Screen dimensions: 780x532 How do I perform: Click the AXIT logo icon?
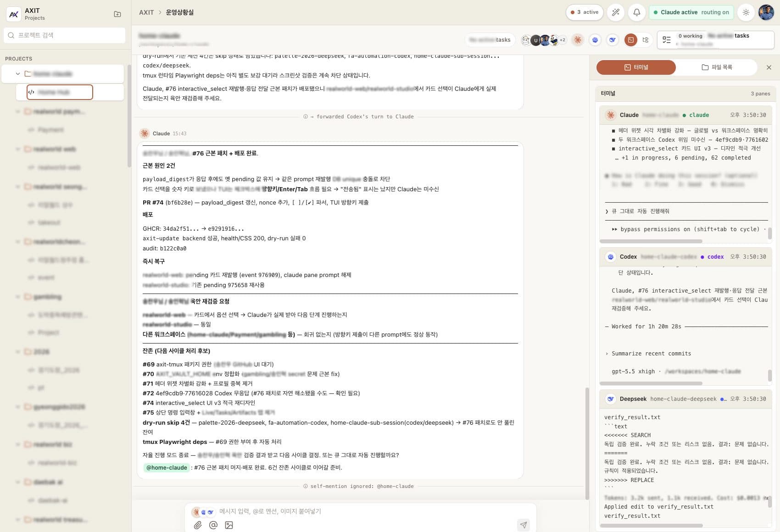[x=14, y=14]
